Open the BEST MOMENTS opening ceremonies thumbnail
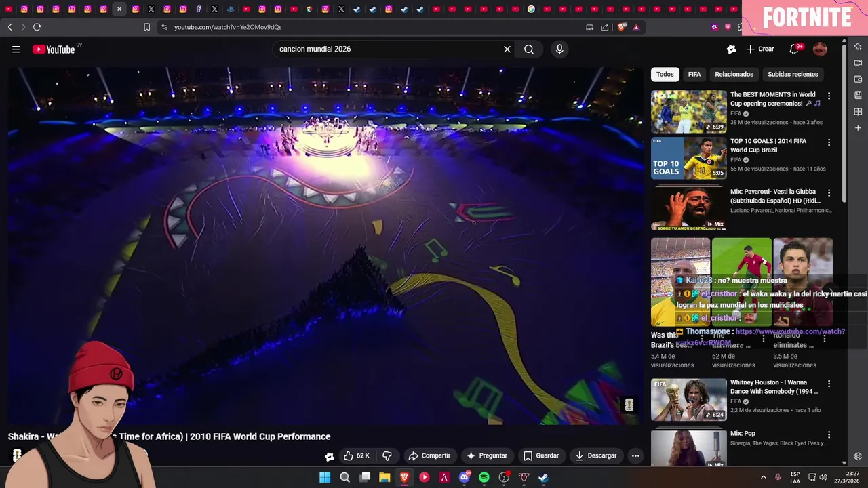 tap(689, 112)
